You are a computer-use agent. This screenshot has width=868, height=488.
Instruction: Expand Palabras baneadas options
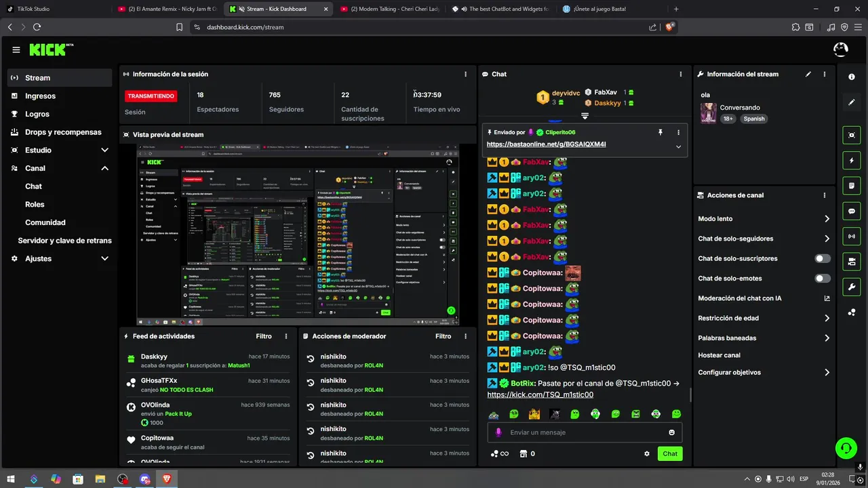click(827, 338)
